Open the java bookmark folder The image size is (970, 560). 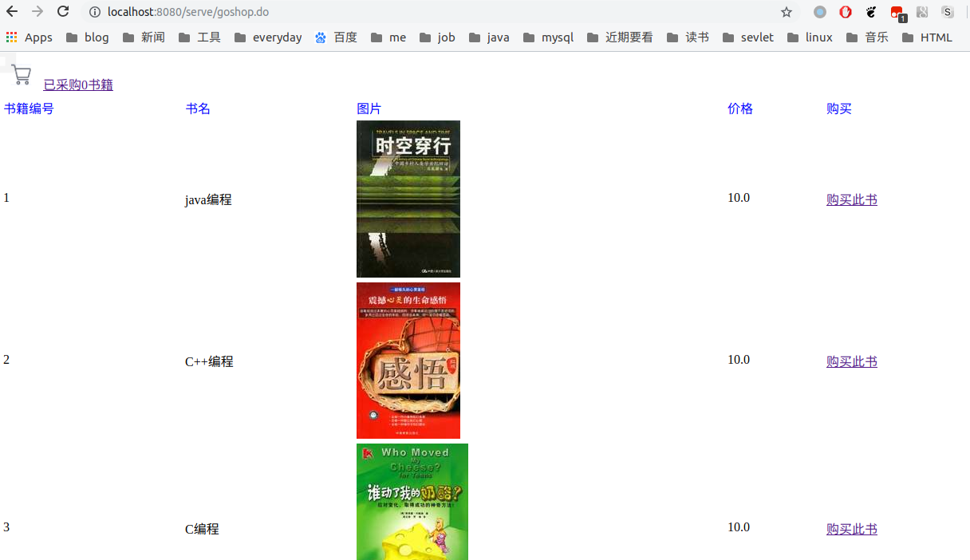(x=489, y=37)
